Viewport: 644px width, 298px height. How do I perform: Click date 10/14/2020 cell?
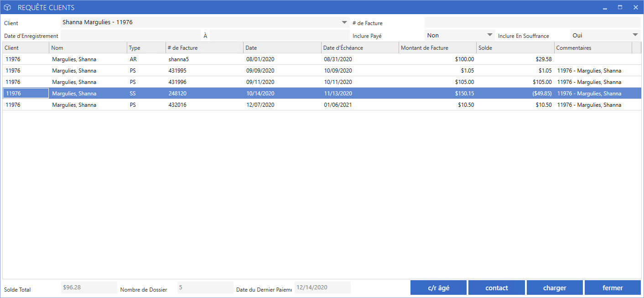[x=282, y=94]
